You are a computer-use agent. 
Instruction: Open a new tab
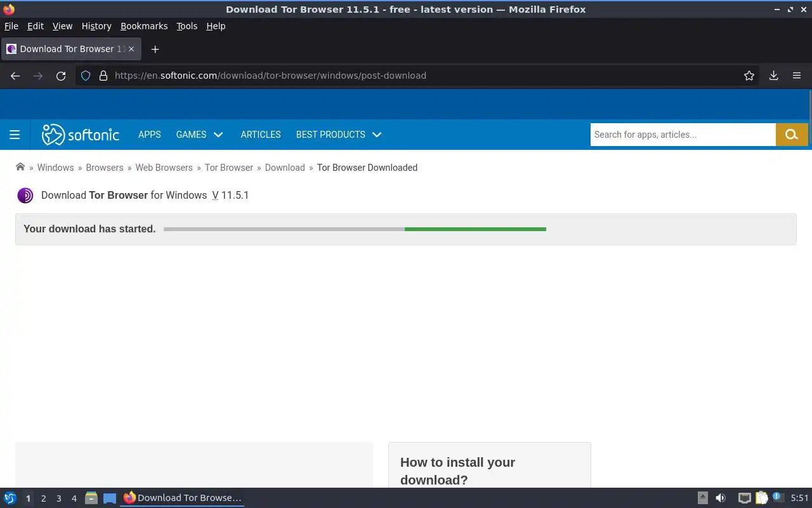point(155,49)
